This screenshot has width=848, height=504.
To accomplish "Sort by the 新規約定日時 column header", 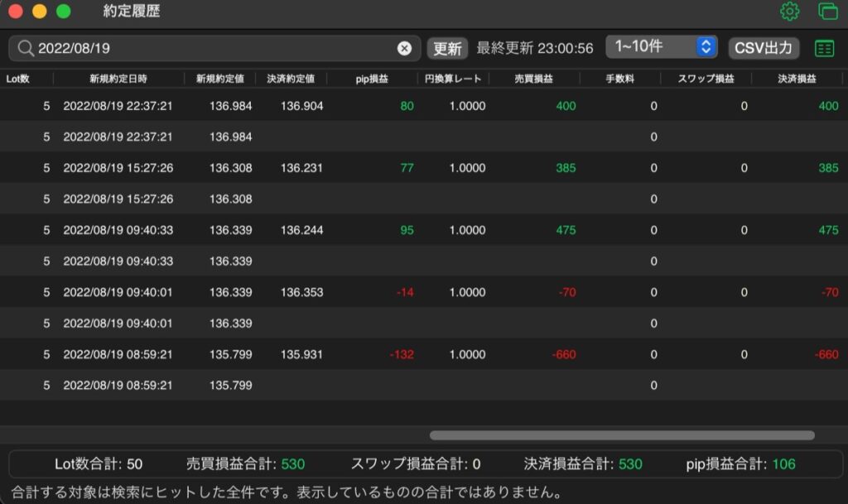I will pyautogui.click(x=118, y=79).
